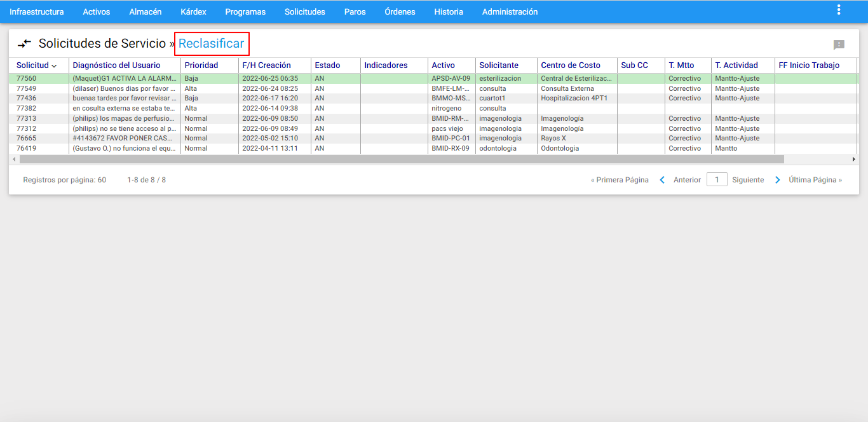Viewport: 868px width, 422px height.
Task: Open the Infraestructura menu
Action: pos(36,11)
